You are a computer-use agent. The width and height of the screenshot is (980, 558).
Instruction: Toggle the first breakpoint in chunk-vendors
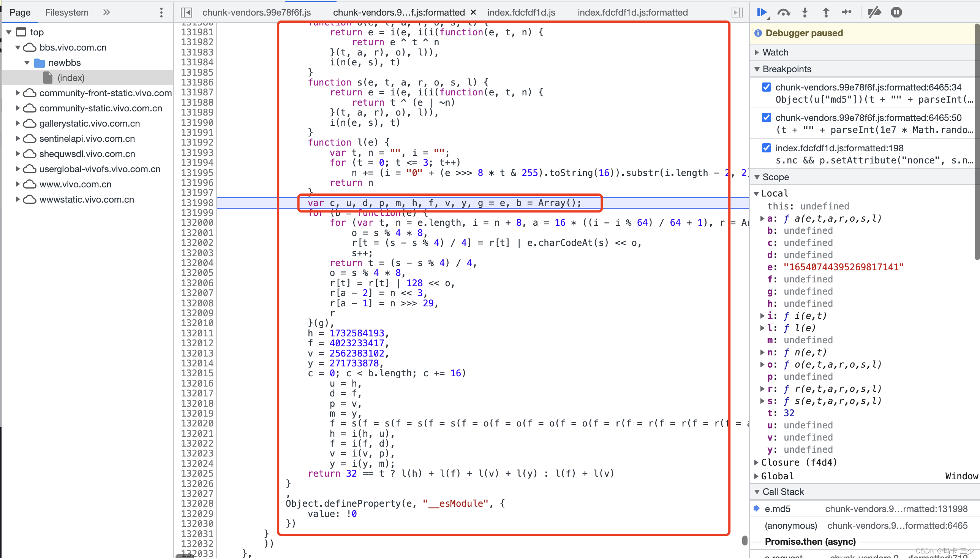pyautogui.click(x=765, y=87)
